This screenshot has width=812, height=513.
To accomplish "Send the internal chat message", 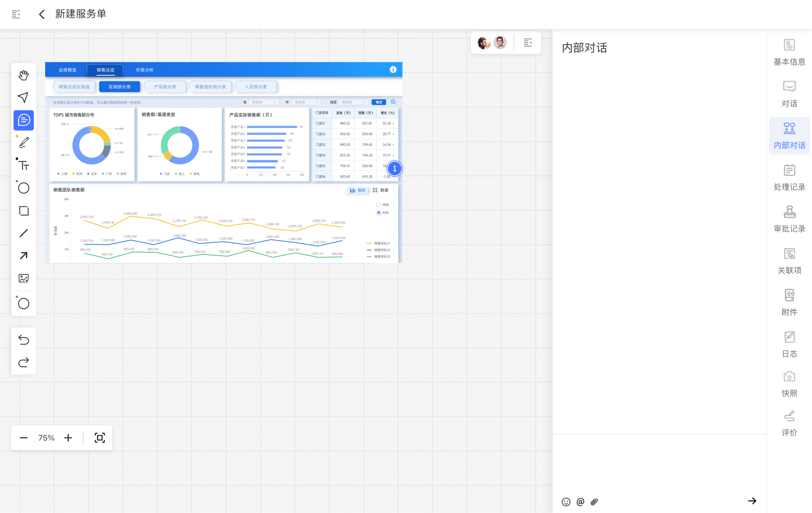I will (752, 501).
